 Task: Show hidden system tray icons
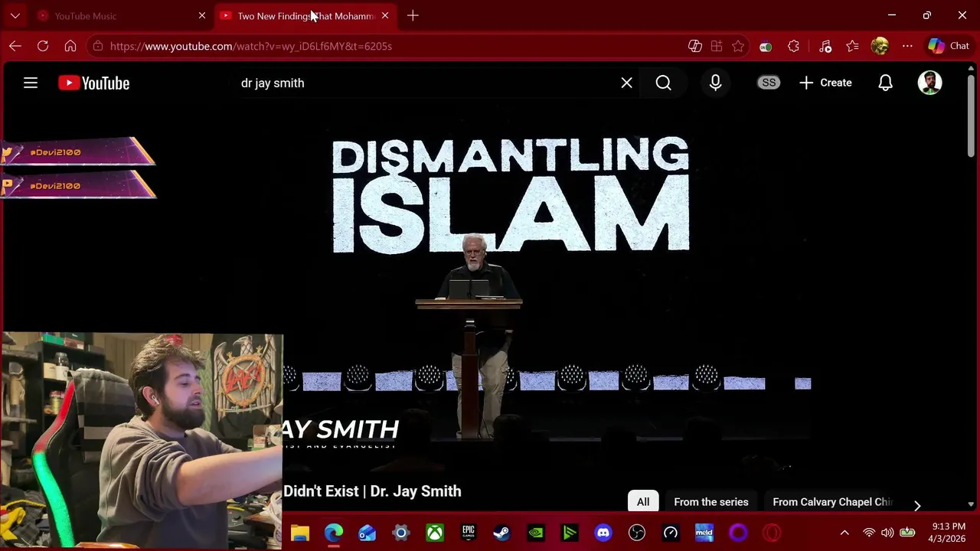844,533
